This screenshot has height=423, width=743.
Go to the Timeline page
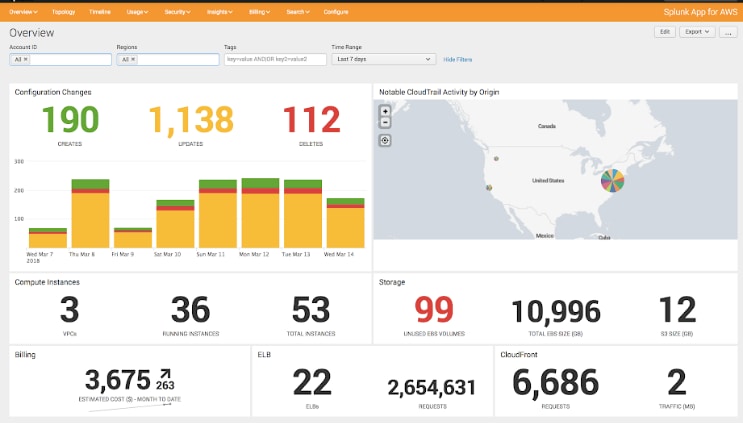coord(100,12)
